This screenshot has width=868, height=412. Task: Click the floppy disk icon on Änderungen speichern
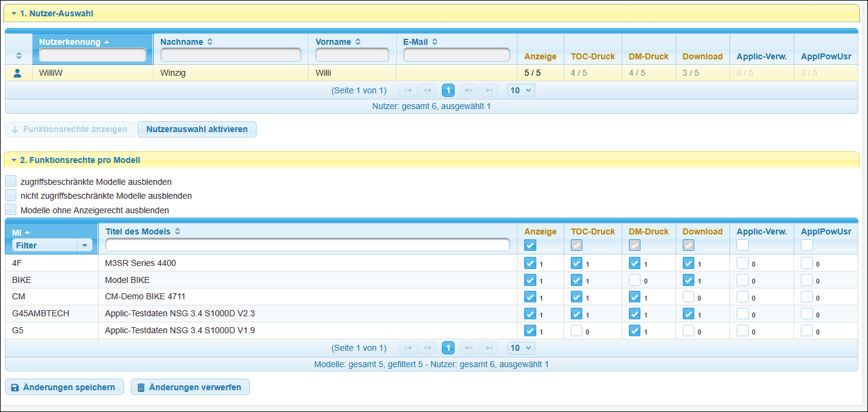[15, 387]
